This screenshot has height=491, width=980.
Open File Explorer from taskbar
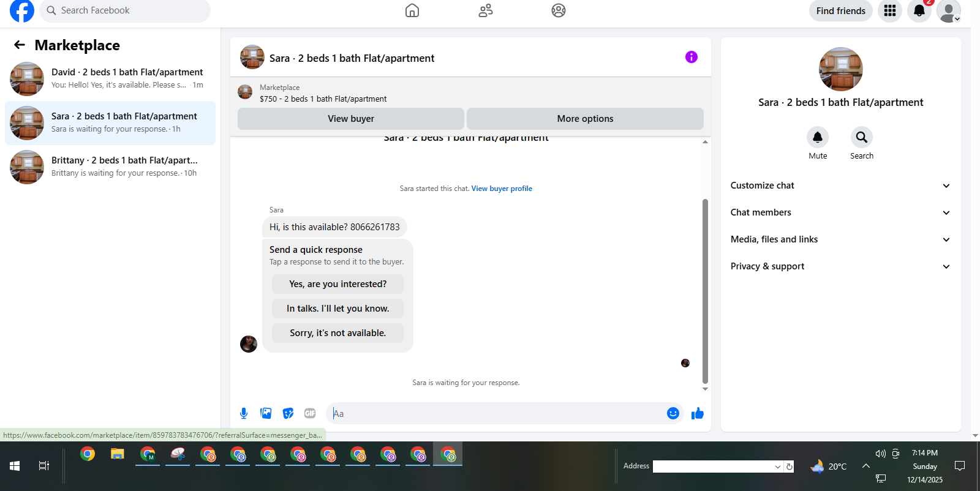[118, 454]
